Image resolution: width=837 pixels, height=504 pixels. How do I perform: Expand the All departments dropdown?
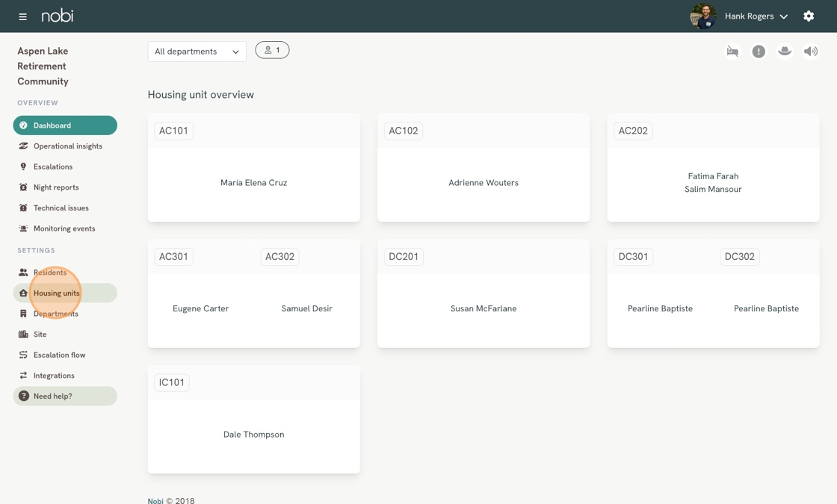197,52
